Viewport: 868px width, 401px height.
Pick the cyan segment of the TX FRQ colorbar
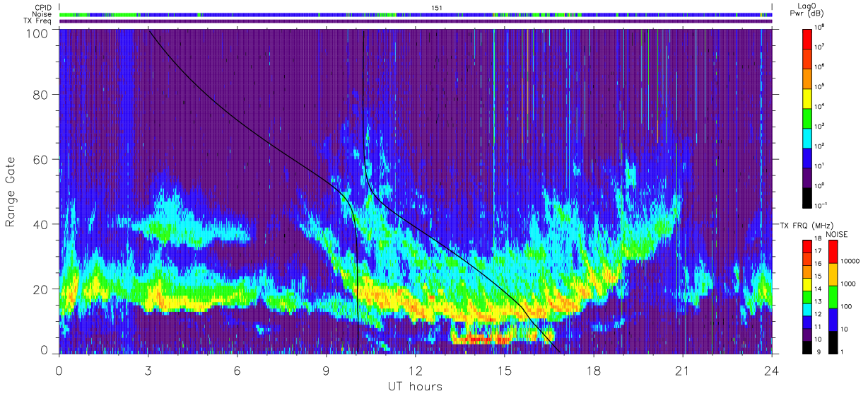(809, 310)
